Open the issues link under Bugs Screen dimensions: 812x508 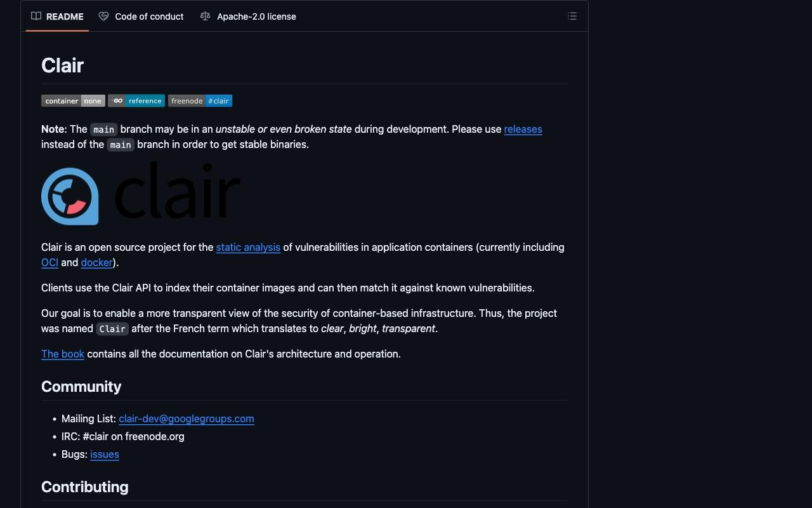[x=105, y=454]
